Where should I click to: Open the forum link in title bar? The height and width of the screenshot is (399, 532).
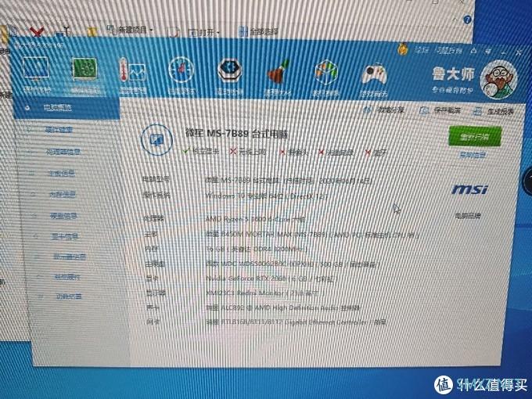[422, 50]
